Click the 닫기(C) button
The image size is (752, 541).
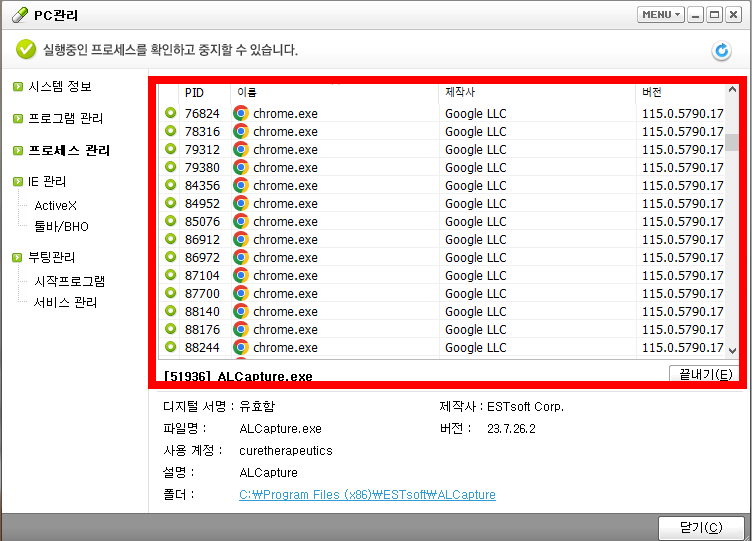(x=701, y=528)
